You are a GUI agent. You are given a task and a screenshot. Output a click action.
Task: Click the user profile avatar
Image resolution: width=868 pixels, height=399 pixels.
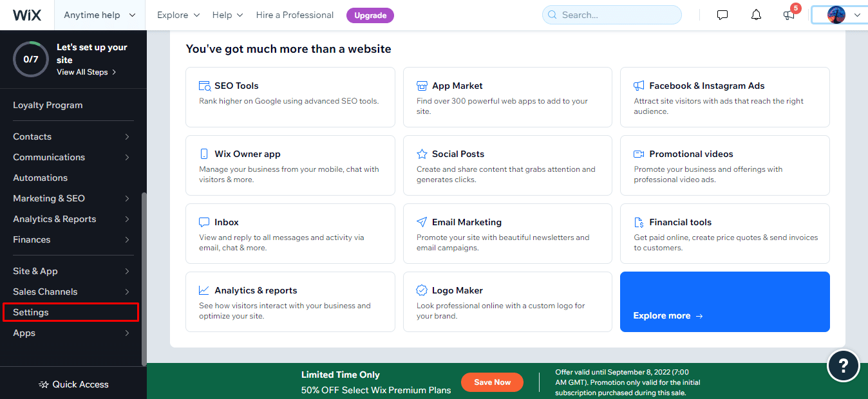pyautogui.click(x=836, y=15)
